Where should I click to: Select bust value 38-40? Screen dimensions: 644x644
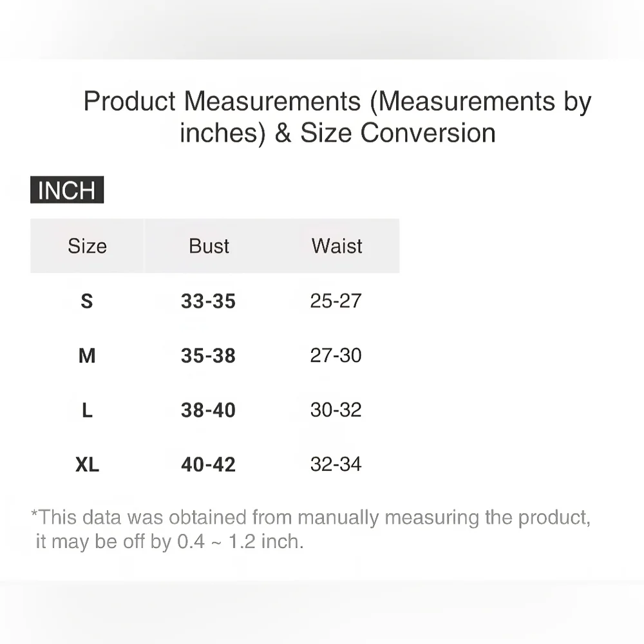(x=208, y=411)
